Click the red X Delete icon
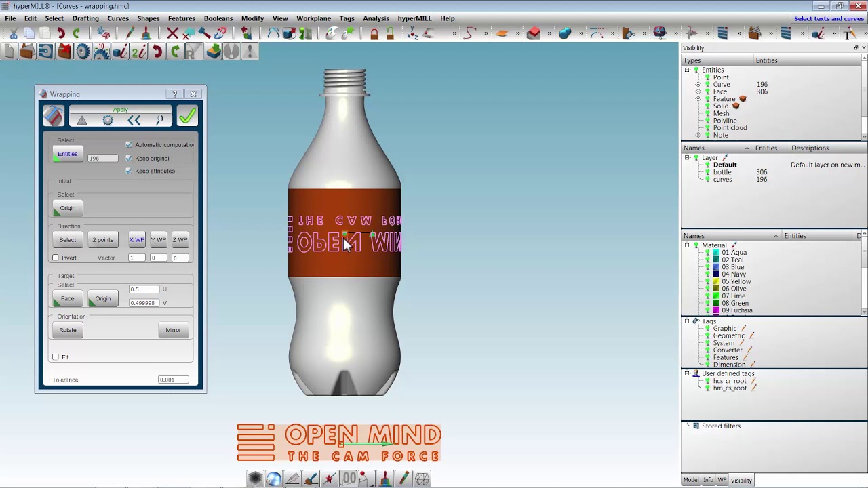868x488 pixels. click(x=172, y=33)
